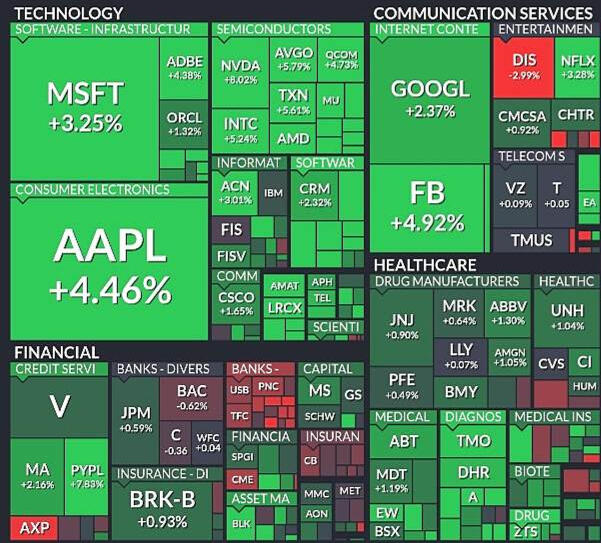Viewport: 601px width, 543px height.
Task: Click the MSFT stock tile
Action: click(x=85, y=105)
